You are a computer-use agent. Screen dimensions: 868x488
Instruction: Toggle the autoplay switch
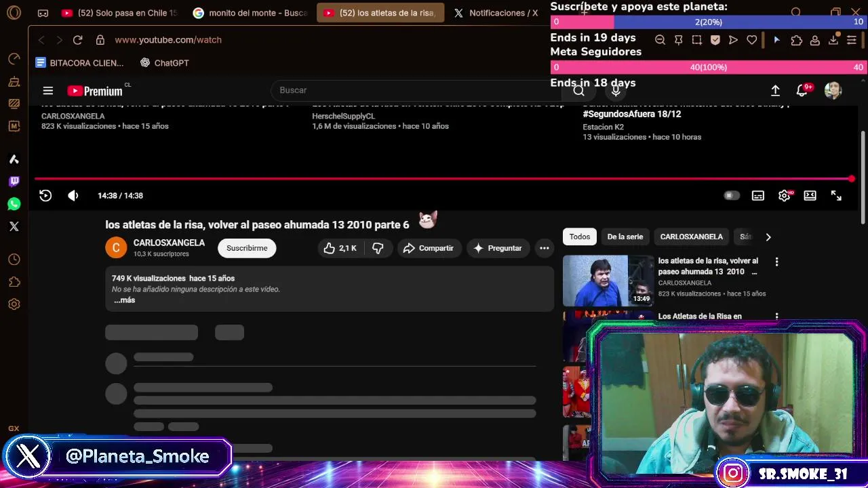click(731, 195)
